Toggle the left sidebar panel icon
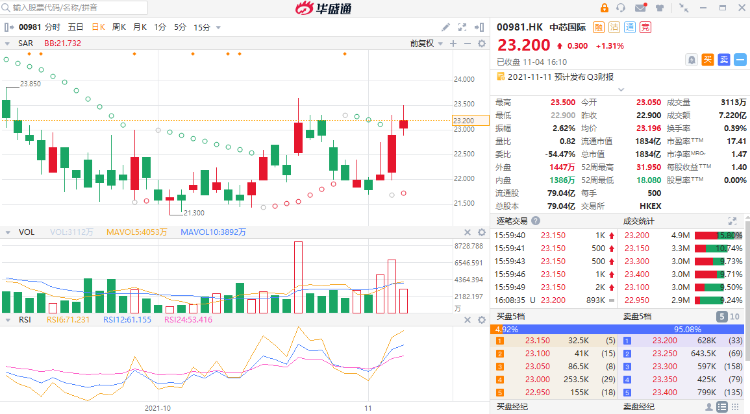This screenshot has width=750, height=414. (x=9, y=27)
